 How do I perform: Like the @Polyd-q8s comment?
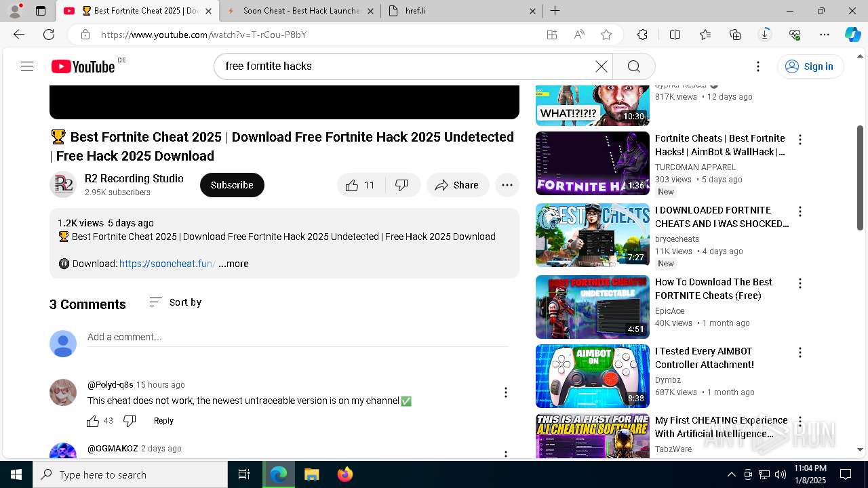pyautogui.click(x=93, y=421)
